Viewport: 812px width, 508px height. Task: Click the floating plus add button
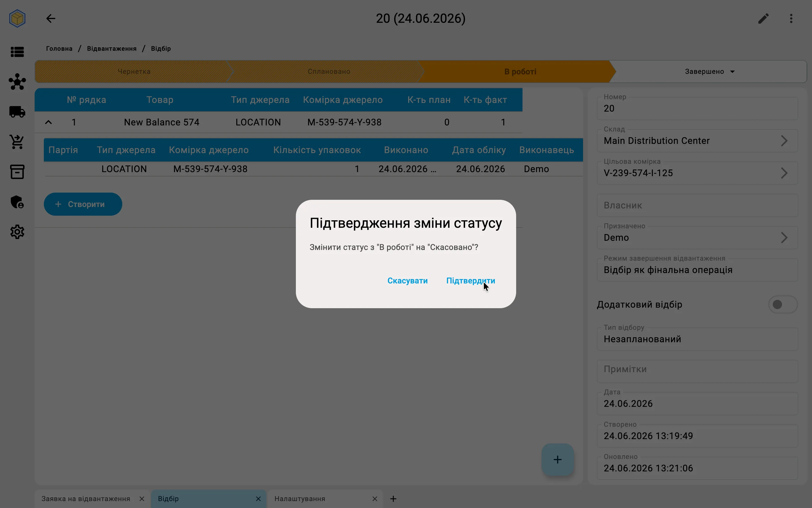pos(557,459)
